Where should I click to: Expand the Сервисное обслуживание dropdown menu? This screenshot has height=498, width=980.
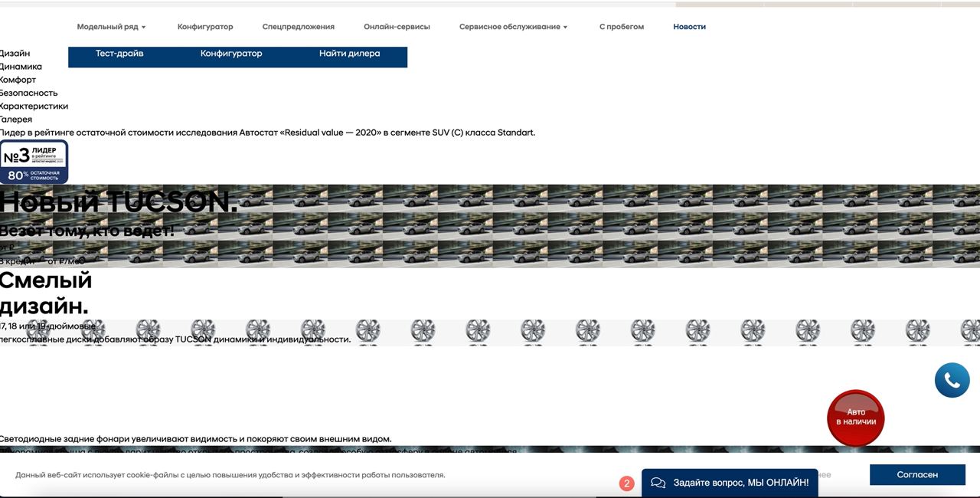(513, 27)
